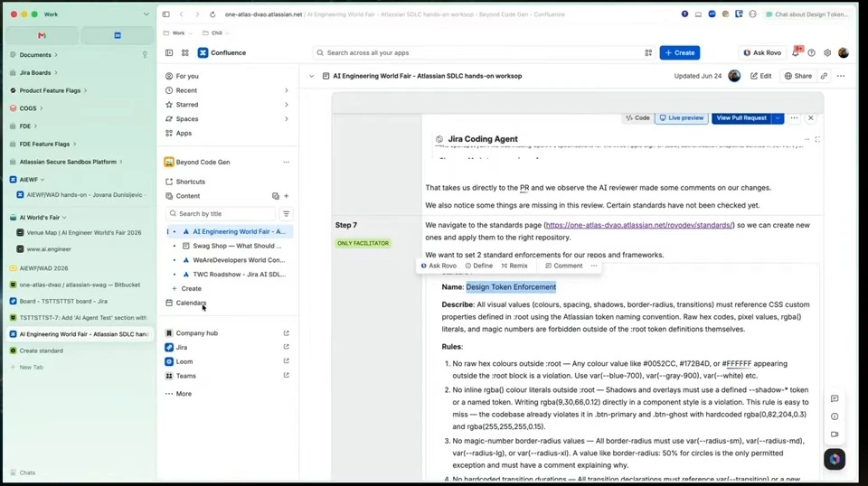Click Remix in selection toolbar

click(x=514, y=266)
